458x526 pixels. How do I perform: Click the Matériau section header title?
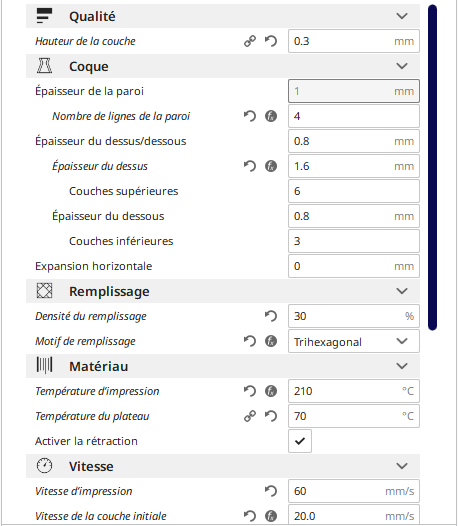pyautogui.click(x=99, y=366)
